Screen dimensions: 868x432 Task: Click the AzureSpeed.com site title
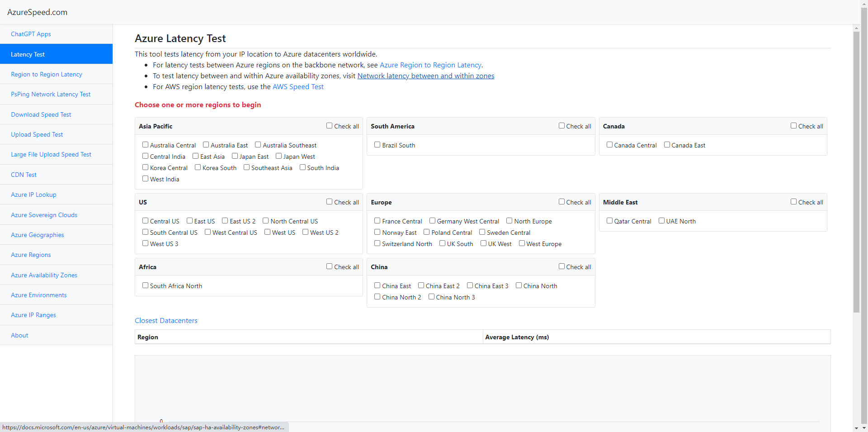(x=37, y=12)
